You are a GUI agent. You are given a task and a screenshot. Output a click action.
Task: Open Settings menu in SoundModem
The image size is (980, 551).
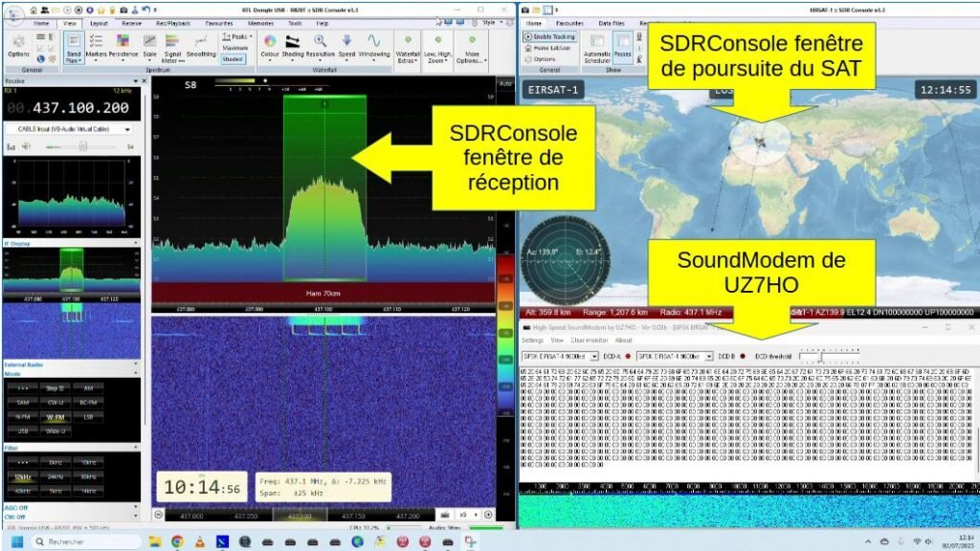pyautogui.click(x=532, y=341)
